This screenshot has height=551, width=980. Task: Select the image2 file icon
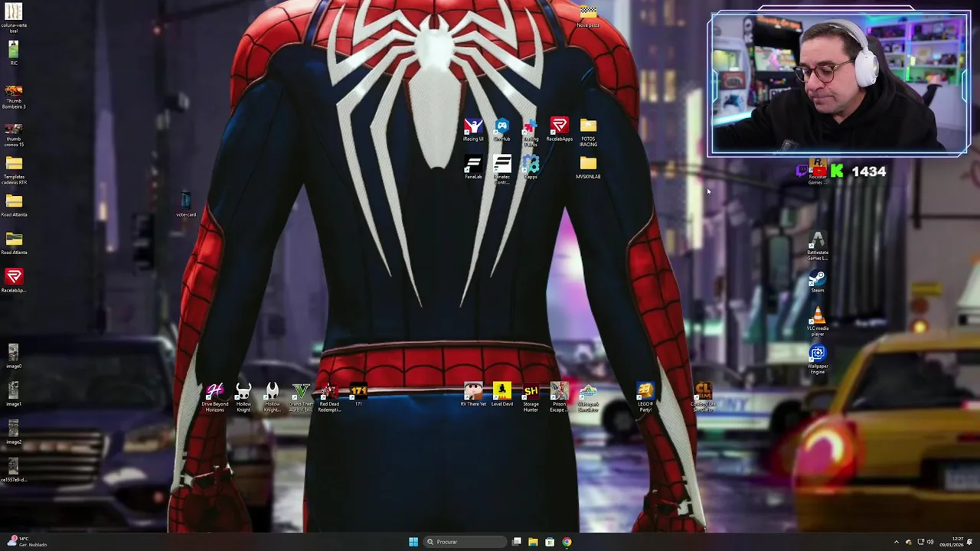click(x=14, y=432)
